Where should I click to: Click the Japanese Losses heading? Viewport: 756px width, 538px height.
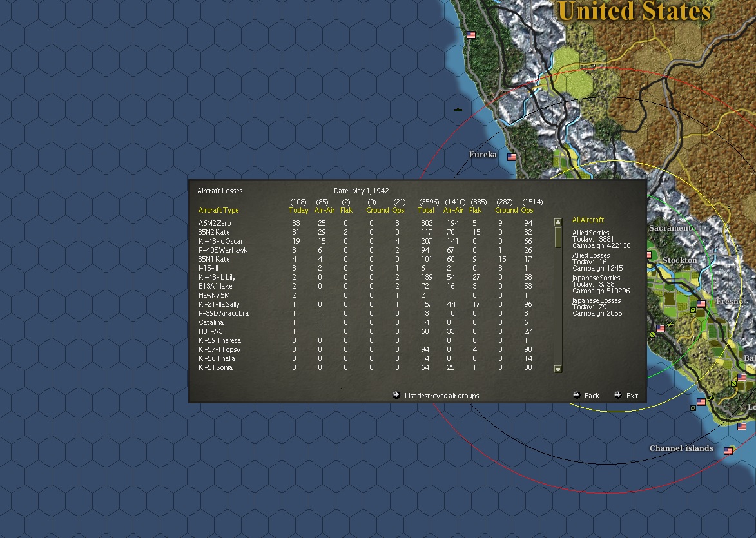tap(596, 300)
